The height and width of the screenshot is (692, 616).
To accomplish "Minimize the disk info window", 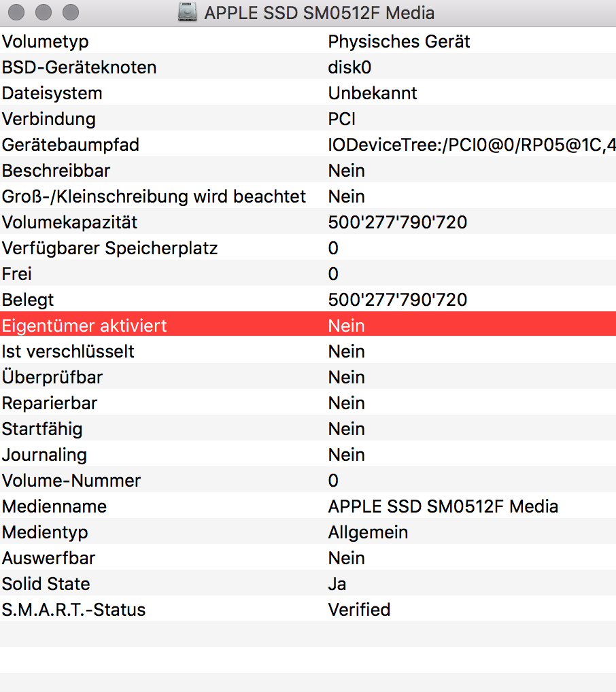I will tap(44, 12).
